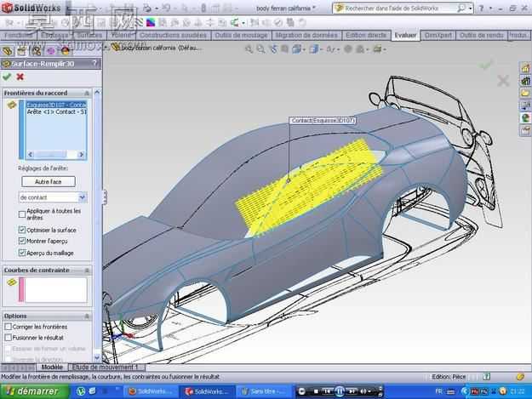Click the faded green confirmation checkmark in viewport

[485, 64]
